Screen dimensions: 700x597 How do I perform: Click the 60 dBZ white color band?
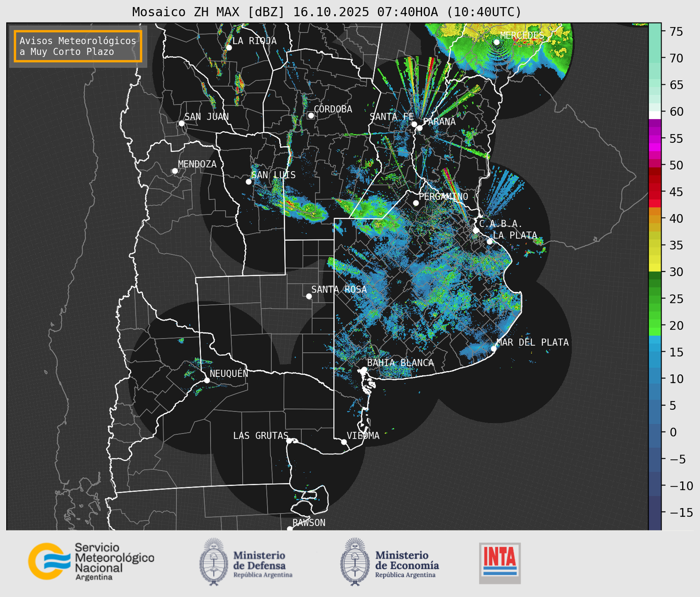pyautogui.click(x=655, y=115)
